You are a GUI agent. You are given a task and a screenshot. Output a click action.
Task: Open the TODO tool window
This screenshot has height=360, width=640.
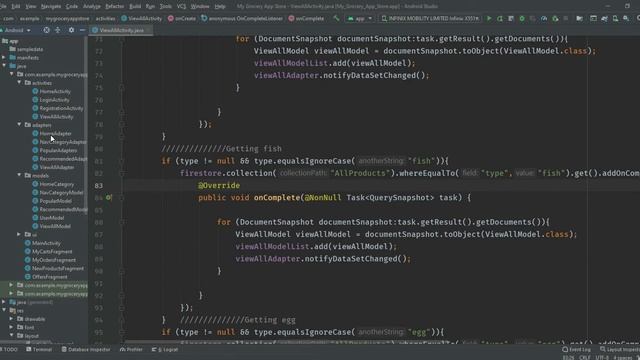10,350
